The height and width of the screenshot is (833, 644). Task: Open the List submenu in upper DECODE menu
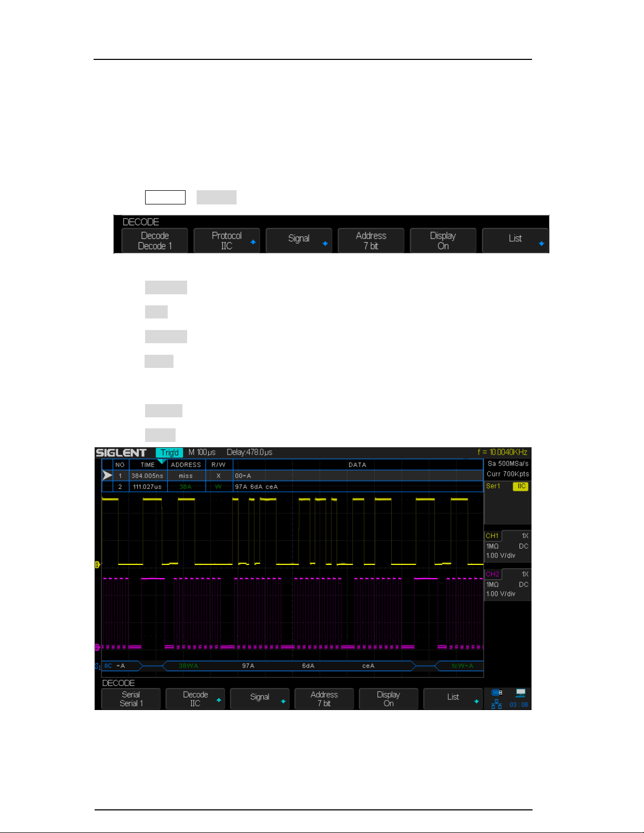tap(515, 241)
